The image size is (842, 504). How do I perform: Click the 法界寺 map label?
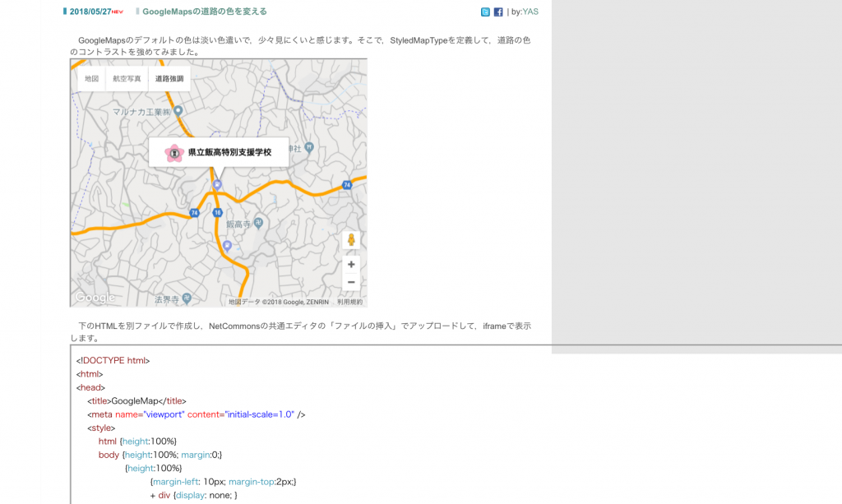(x=167, y=299)
